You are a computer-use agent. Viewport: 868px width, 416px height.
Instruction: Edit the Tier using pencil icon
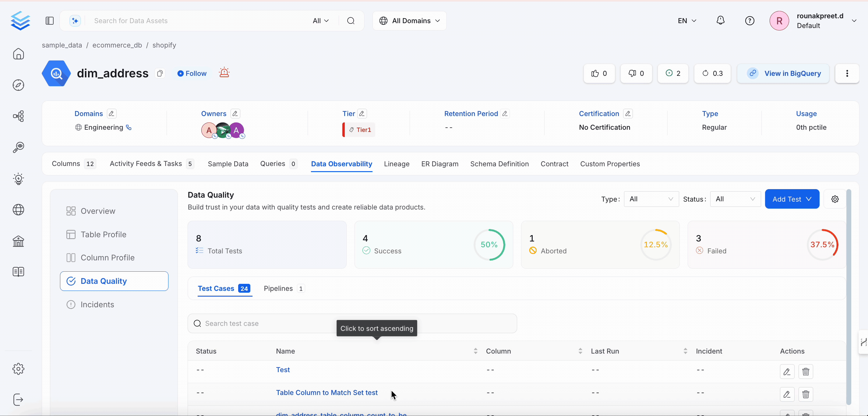[362, 114]
